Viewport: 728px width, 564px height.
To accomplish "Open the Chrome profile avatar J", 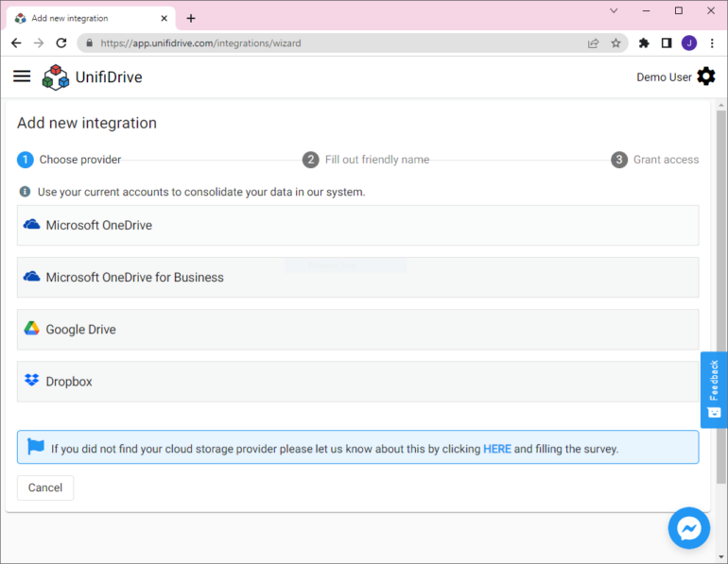I will tap(689, 43).
